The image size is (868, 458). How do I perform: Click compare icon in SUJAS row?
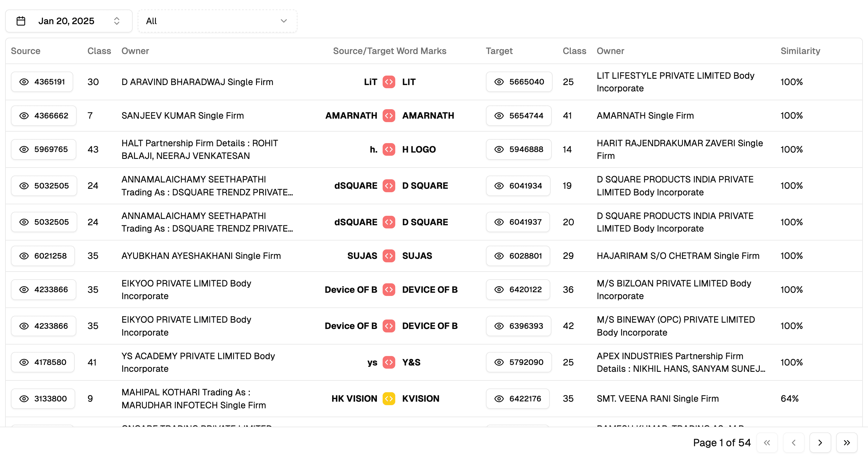pyautogui.click(x=389, y=256)
